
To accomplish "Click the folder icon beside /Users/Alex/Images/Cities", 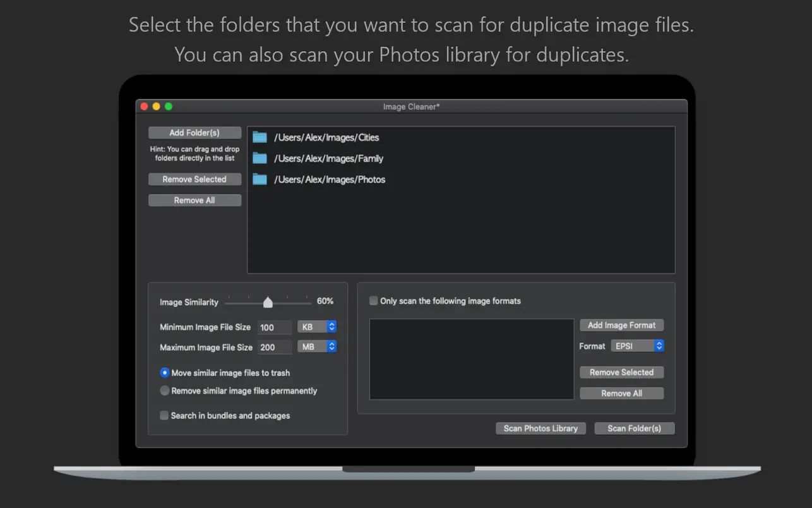I will pos(260,137).
